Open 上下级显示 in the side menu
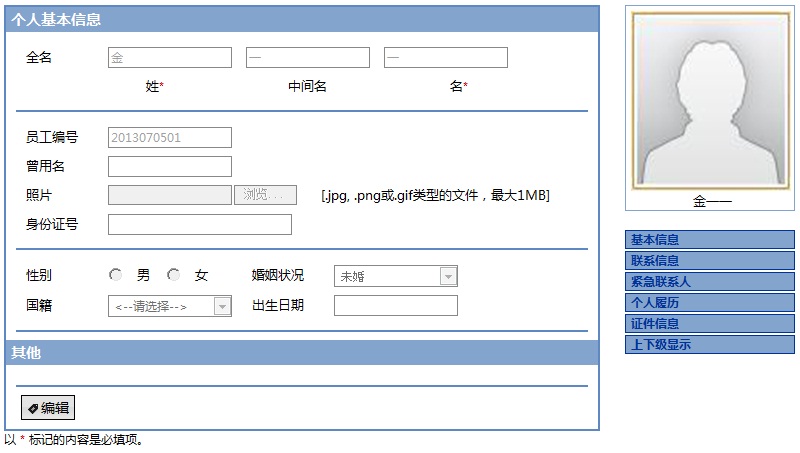 [x=710, y=344]
